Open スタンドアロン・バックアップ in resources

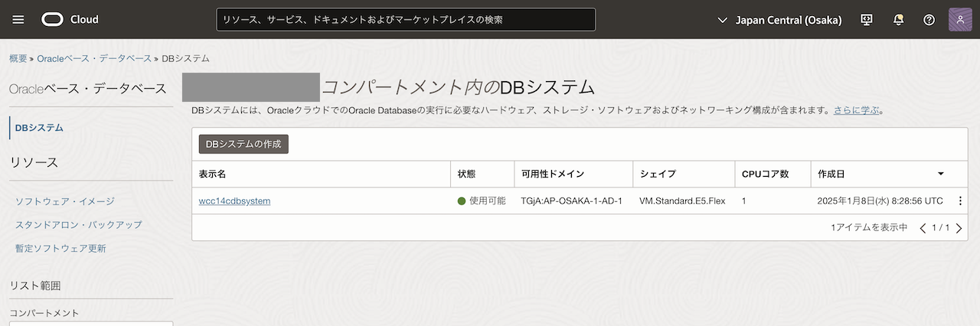point(79,225)
